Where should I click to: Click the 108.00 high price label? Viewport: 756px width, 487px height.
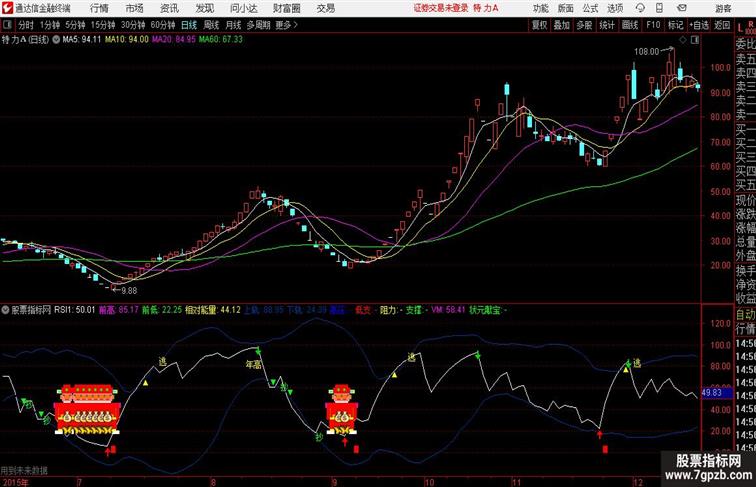646,52
